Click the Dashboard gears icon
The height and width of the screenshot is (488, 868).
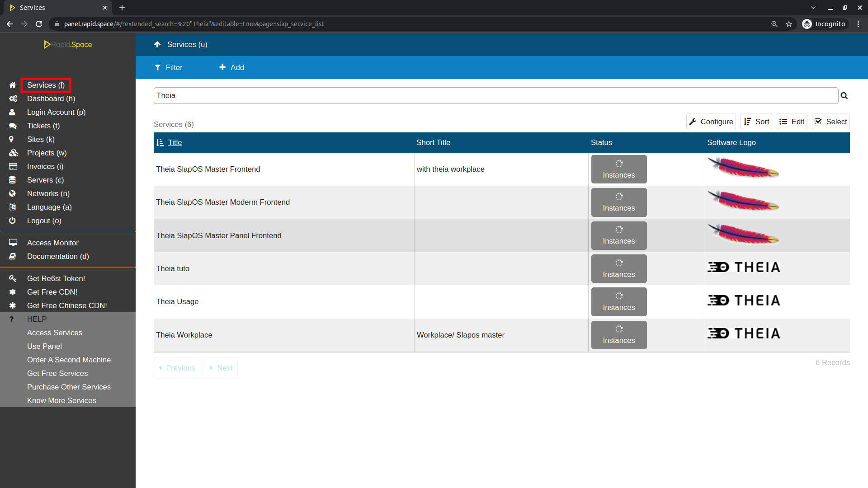(x=13, y=99)
